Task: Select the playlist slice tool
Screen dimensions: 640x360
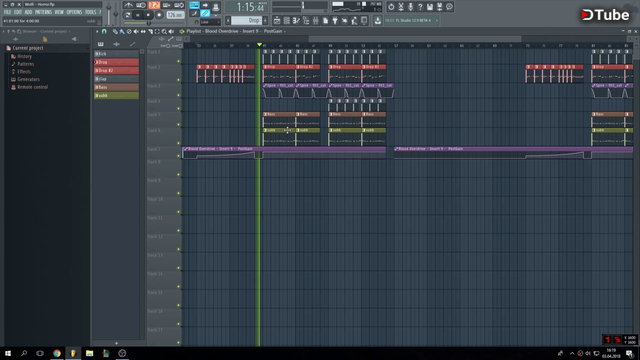Action: [150, 31]
